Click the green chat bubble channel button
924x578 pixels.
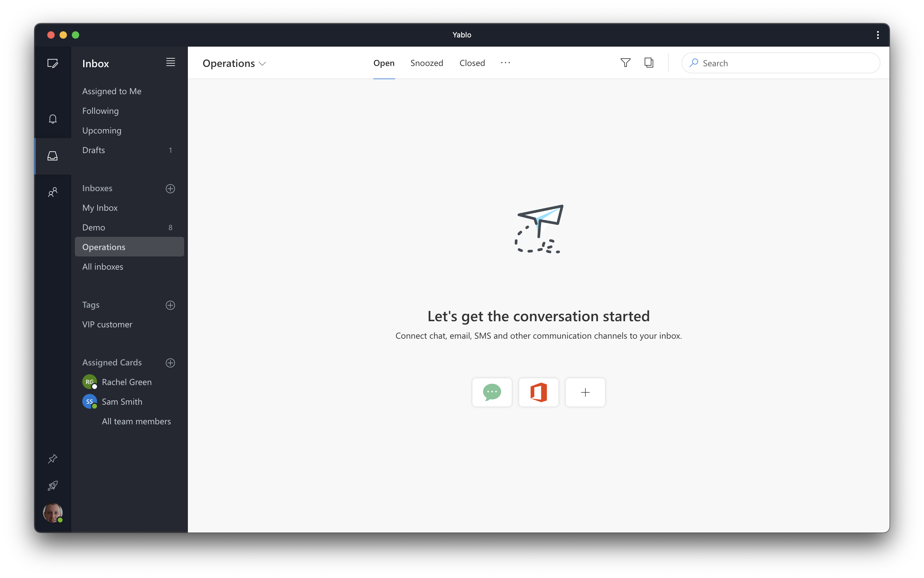(x=492, y=391)
